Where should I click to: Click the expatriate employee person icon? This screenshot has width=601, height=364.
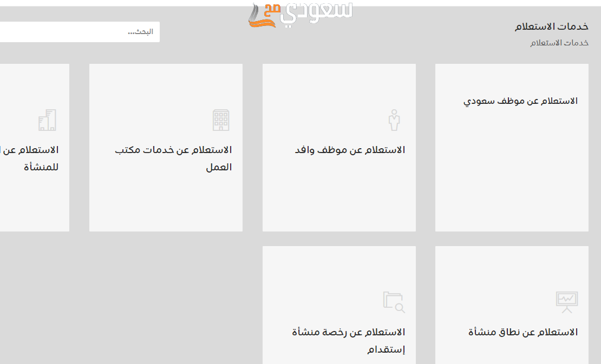click(x=394, y=120)
